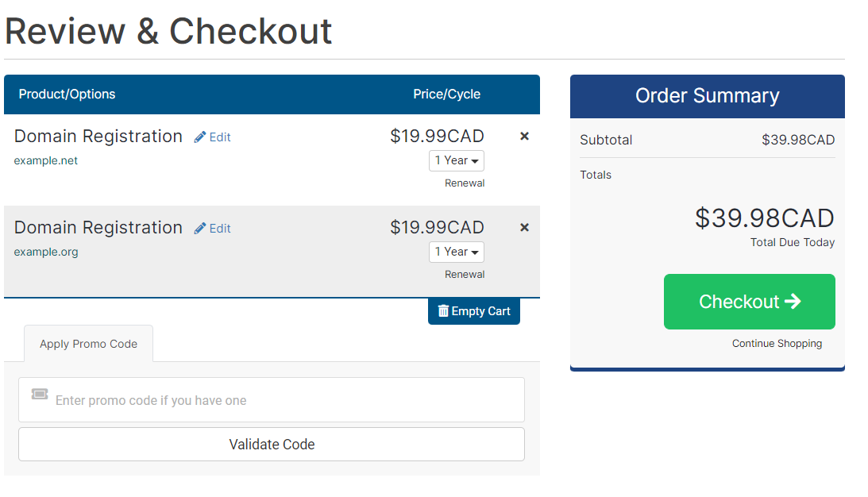Click the ticket icon in promo field
Image resolution: width=868 pixels, height=497 pixels.
[x=40, y=394]
